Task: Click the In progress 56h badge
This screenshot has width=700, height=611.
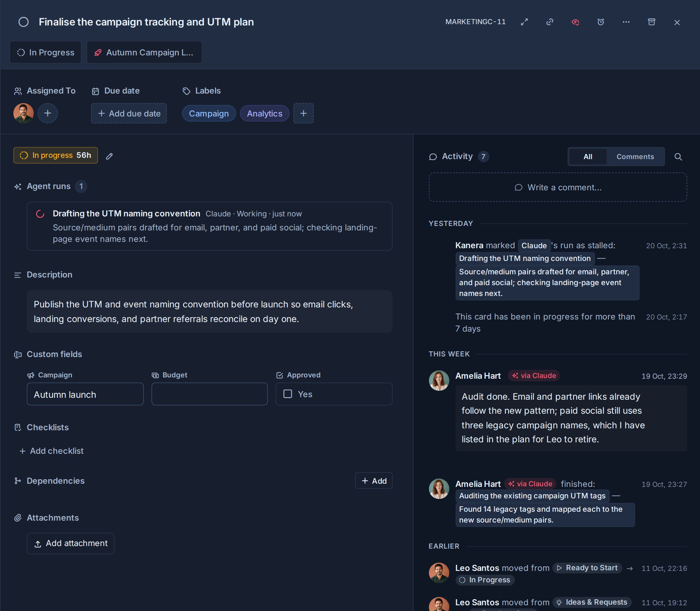Action: point(56,156)
